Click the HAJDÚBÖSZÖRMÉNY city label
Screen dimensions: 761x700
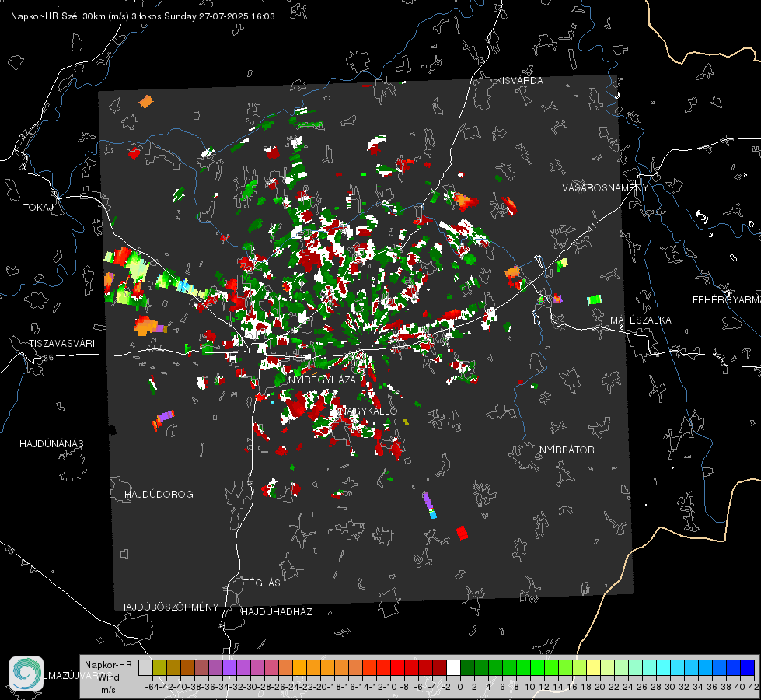coord(169,607)
